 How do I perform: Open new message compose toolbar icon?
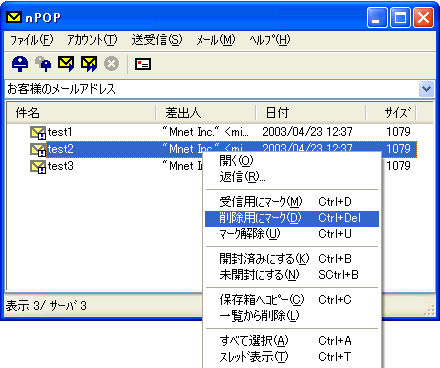(x=143, y=64)
